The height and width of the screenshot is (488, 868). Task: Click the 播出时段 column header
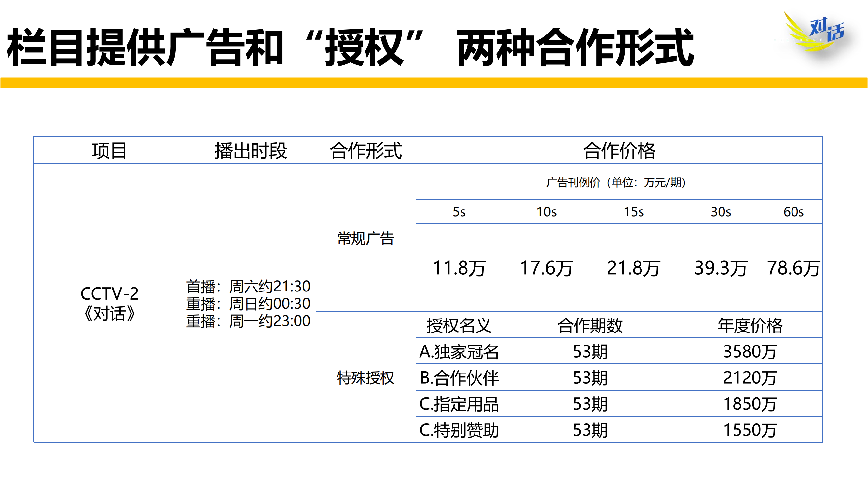[x=251, y=151]
